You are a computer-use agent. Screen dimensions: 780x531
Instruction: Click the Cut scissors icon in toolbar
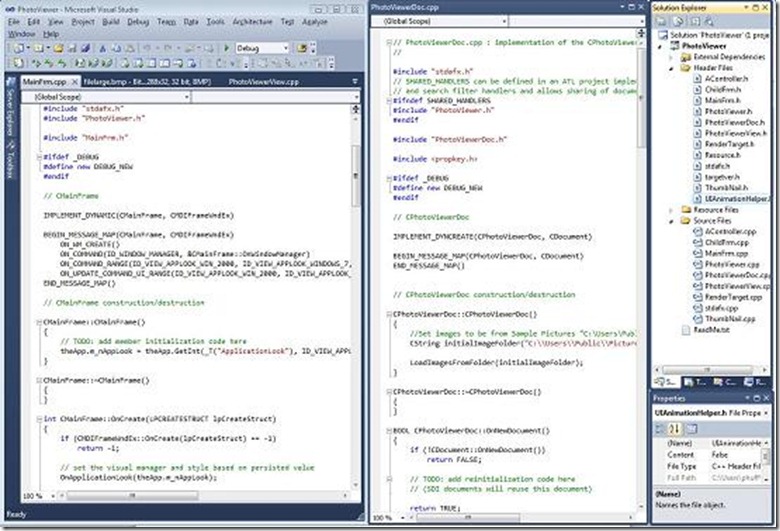(x=102, y=48)
